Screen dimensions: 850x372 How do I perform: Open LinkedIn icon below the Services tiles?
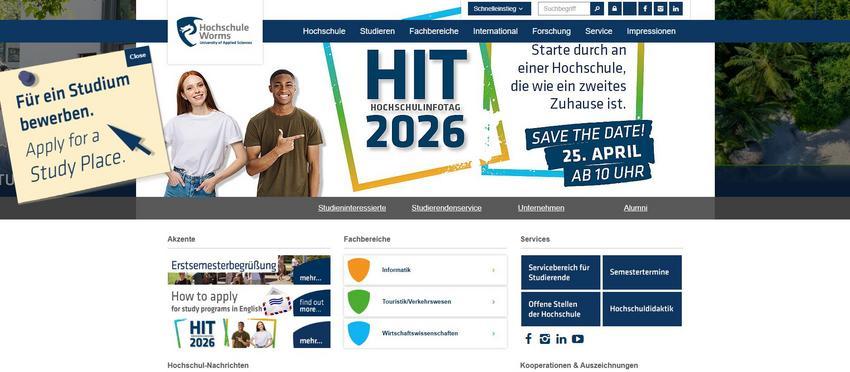click(x=561, y=339)
